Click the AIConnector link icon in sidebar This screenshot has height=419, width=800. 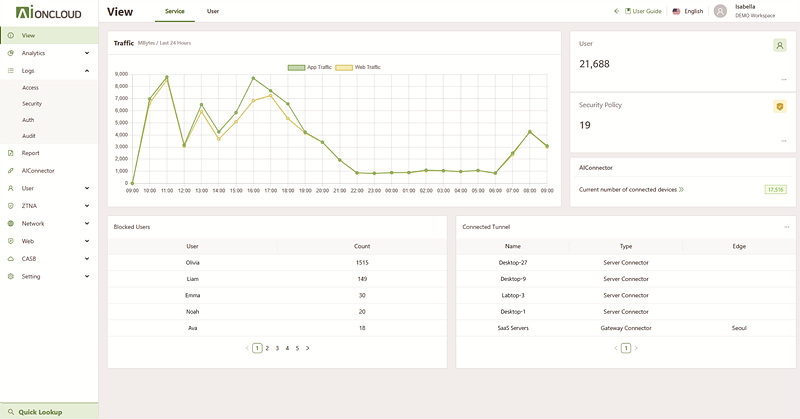(x=10, y=171)
